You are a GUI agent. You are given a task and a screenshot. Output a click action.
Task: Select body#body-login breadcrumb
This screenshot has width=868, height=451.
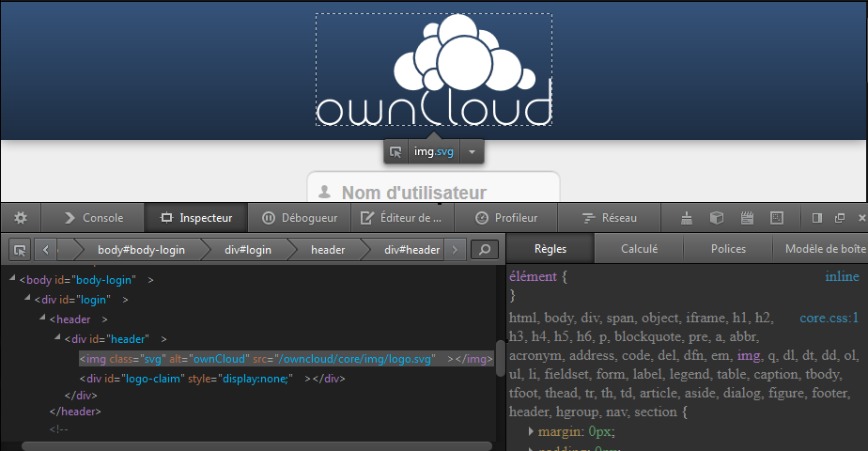pyautogui.click(x=141, y=250)
